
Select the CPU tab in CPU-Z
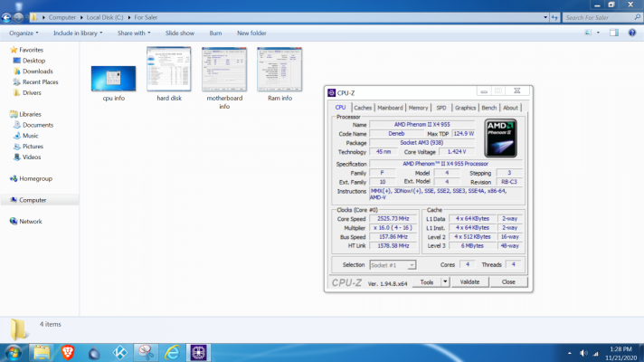(x=340, y=108)
